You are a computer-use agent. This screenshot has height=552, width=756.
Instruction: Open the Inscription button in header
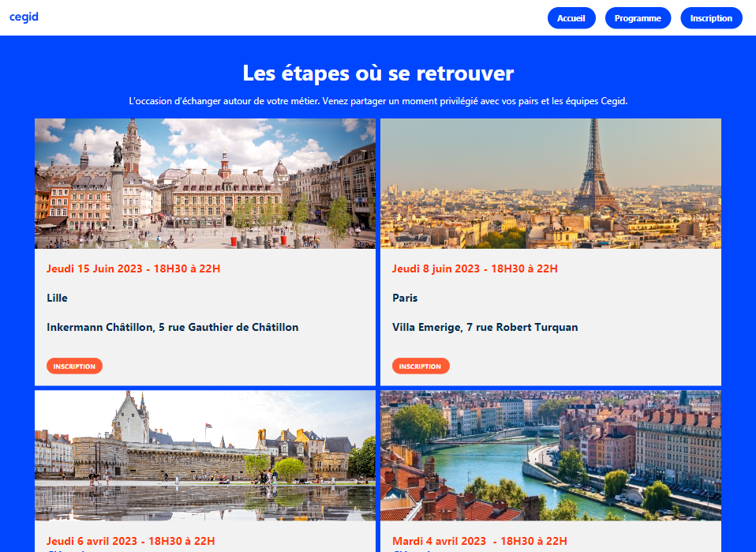click(x=711, y=18)
